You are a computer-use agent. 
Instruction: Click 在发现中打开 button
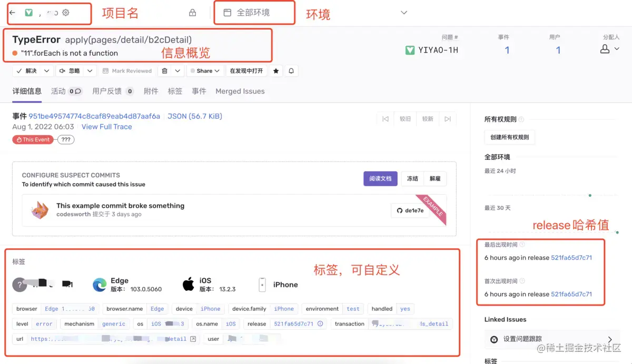coord(246,70)
